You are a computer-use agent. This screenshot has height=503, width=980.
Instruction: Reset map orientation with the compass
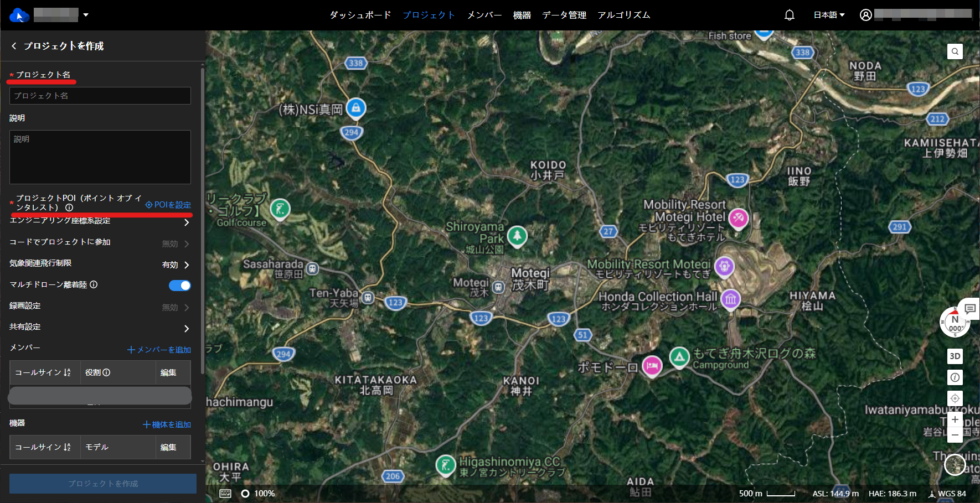(955, 323)
